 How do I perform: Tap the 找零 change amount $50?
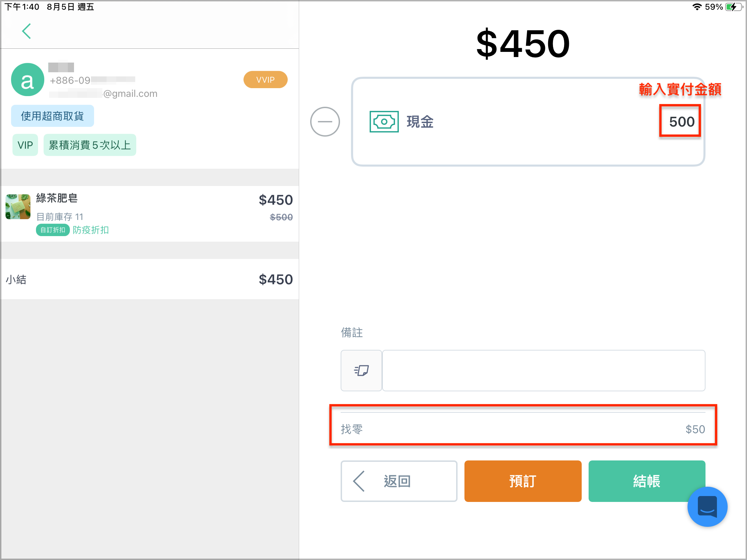(695, 429)
